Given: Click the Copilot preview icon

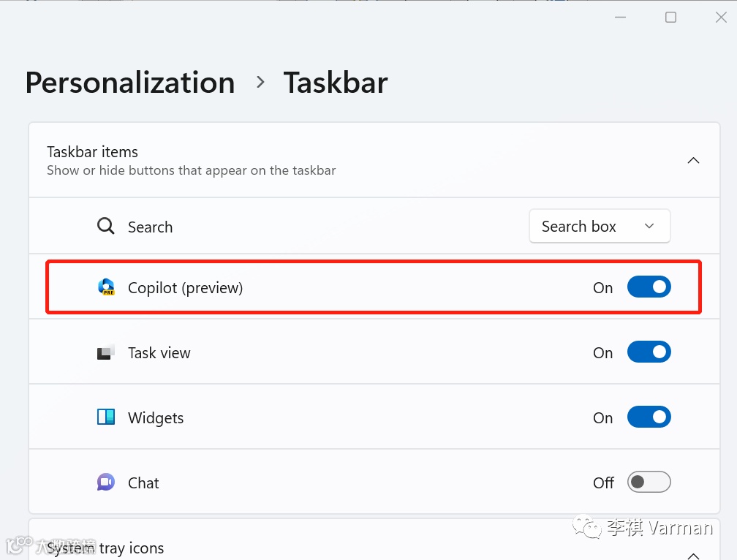Looking at the screenshot, I should (x=107, y=287).
